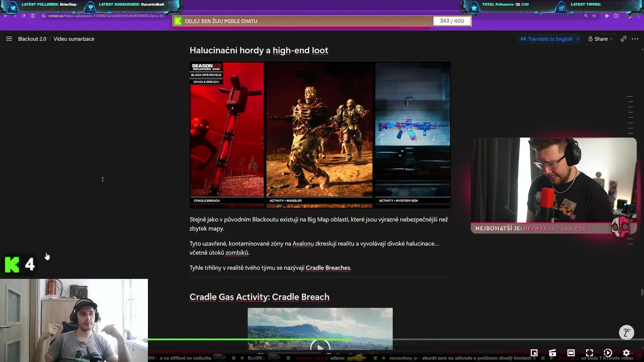
Task: Click the Cradle Breach red image
Action: click(x=226, y=135)
